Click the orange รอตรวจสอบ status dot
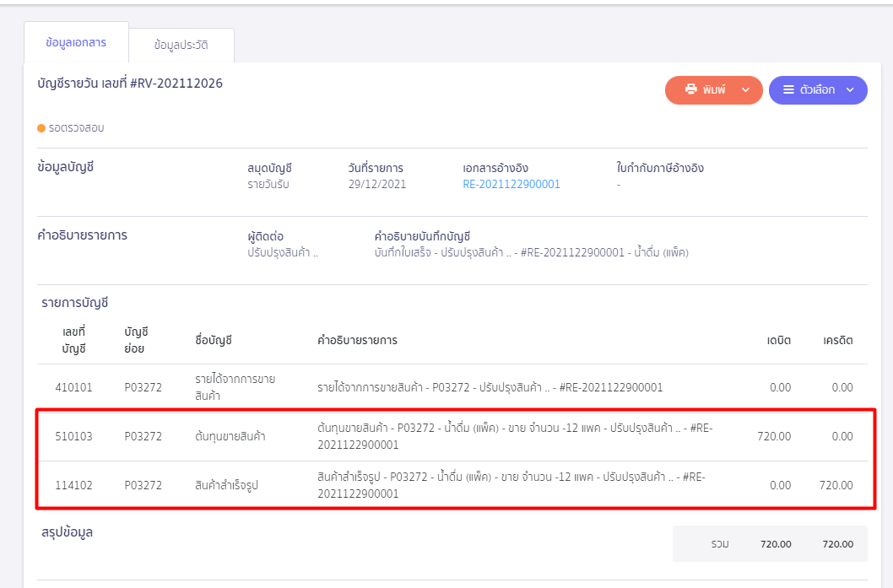This screenshot has width=893, height=588. point(41,128)
